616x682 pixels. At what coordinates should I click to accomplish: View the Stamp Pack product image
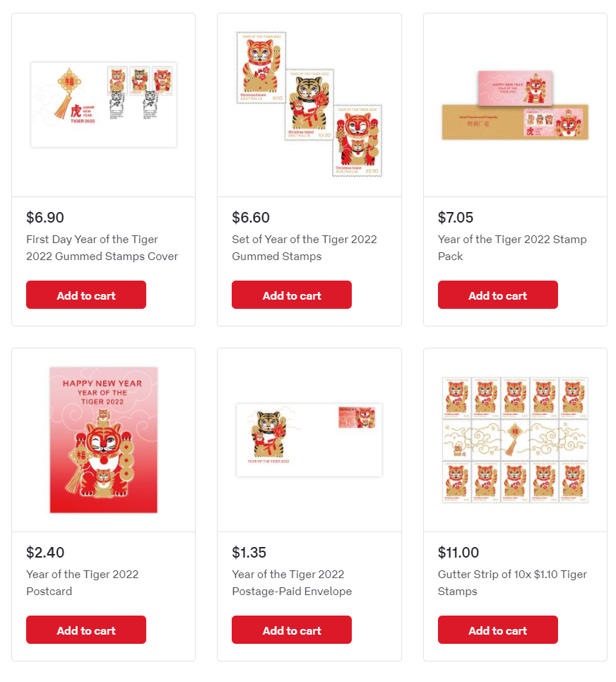515,105
